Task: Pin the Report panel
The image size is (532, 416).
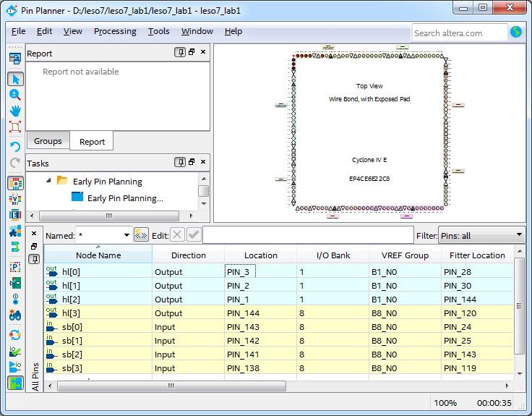Action: click(180, 52)
